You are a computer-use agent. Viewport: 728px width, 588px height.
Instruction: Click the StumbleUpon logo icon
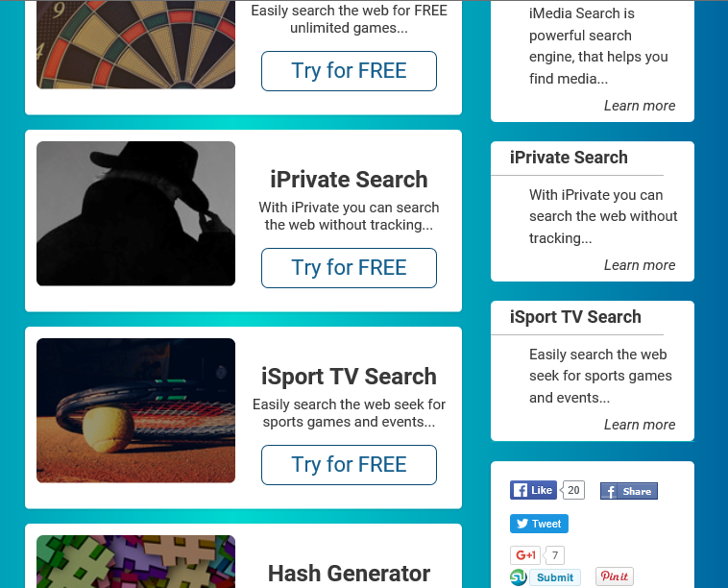(x=518, y=577)
